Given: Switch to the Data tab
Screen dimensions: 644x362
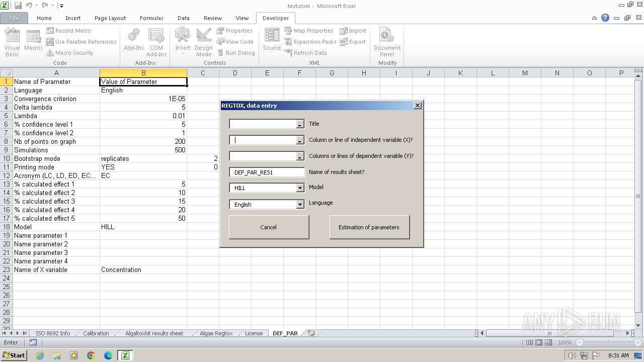Looking at the screenshot, I should point(184,18).
